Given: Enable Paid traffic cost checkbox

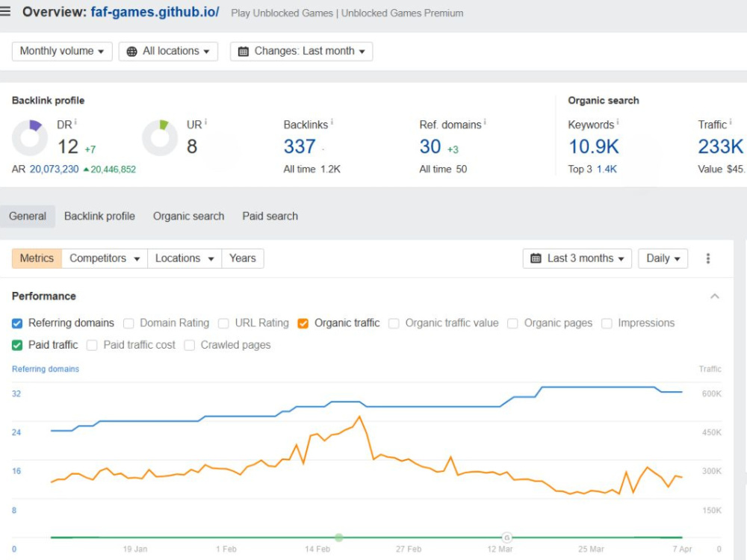Looking at the screenshot, I should point(92,345).
